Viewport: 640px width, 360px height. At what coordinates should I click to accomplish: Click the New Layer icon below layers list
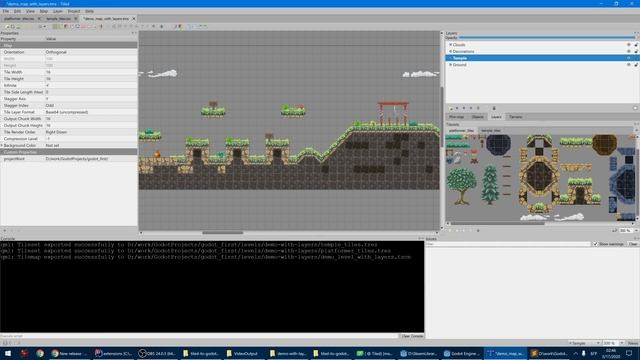(x=451, y=108)
